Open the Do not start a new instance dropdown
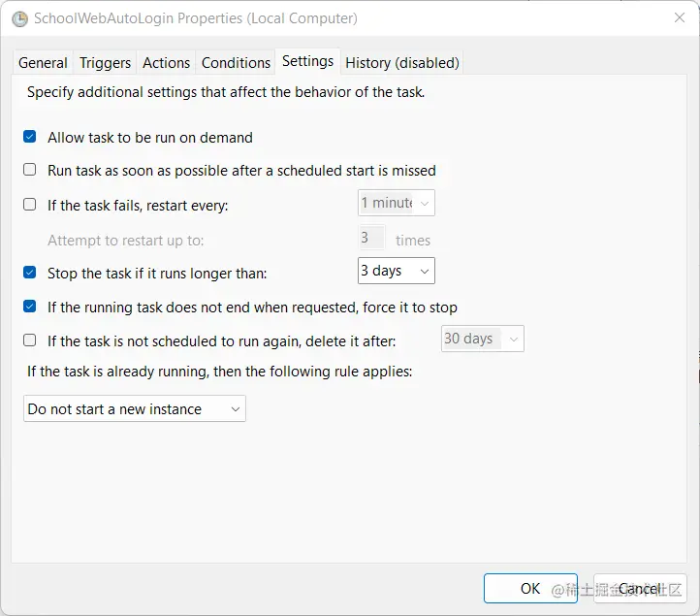Viewport: 700px width, 616px height. 135,408
